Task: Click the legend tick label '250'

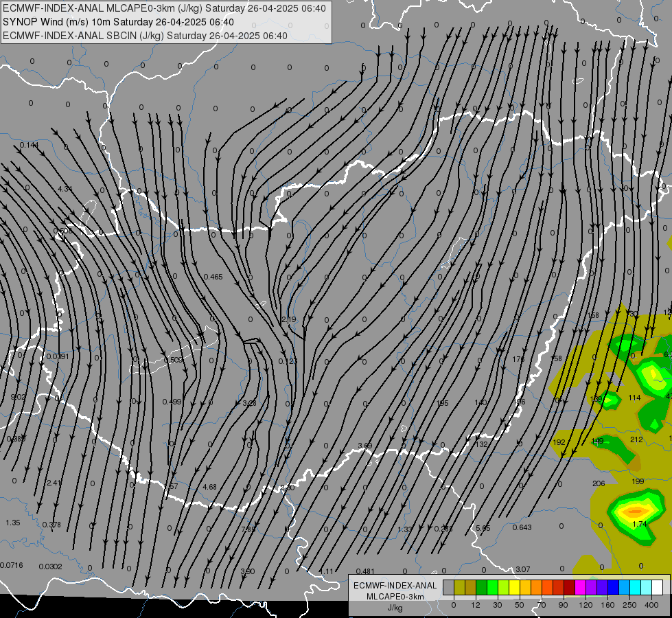Action: (x=629, y=605)
